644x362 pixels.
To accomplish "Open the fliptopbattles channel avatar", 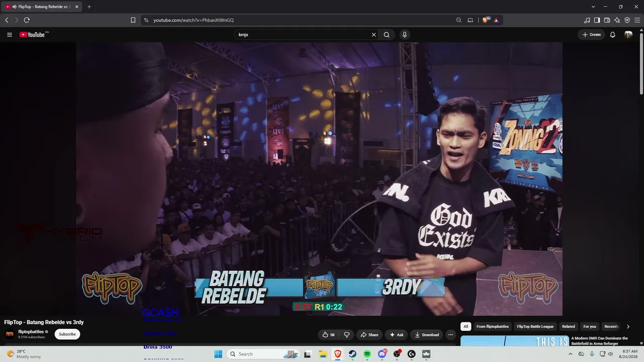I will coord(10,334).
